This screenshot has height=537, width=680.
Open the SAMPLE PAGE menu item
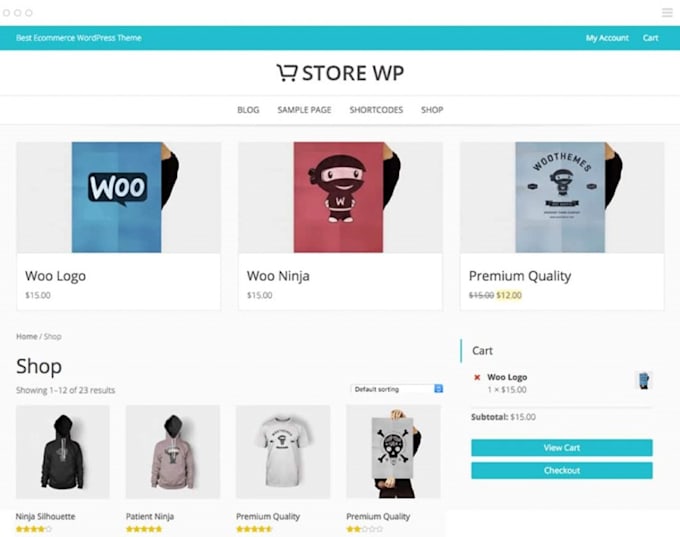point(304,110)
